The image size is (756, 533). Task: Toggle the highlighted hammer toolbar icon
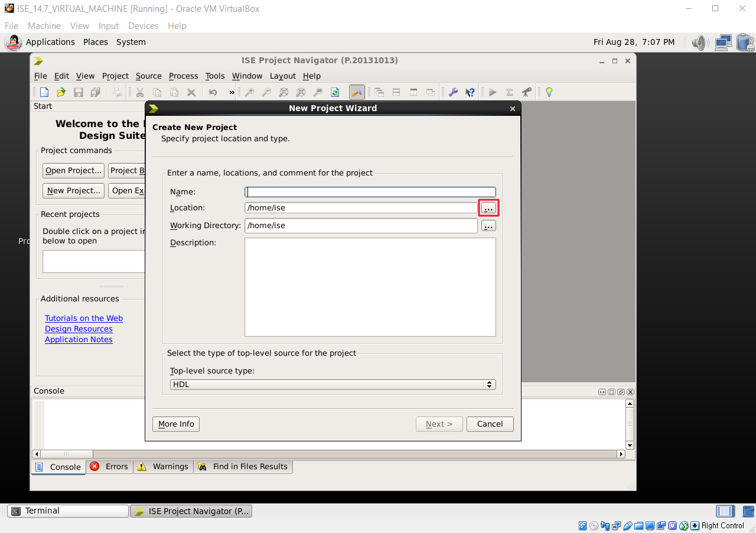[357, 92]
